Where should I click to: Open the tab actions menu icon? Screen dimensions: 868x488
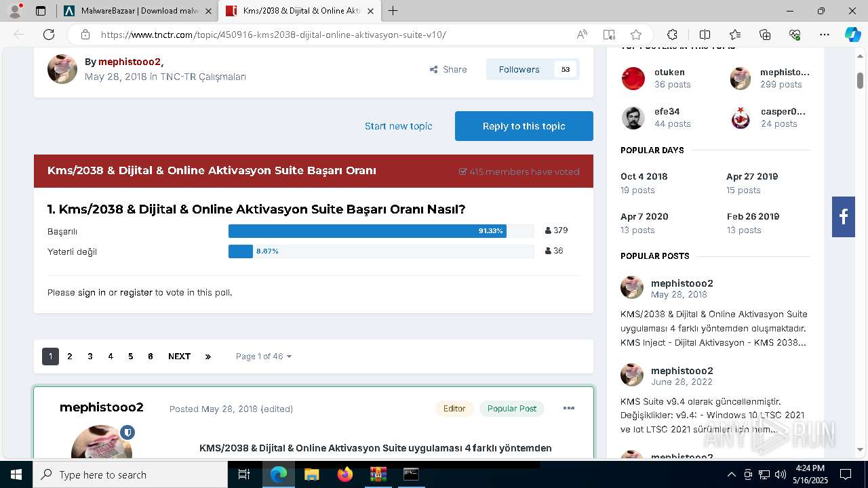tap(41, 11)
